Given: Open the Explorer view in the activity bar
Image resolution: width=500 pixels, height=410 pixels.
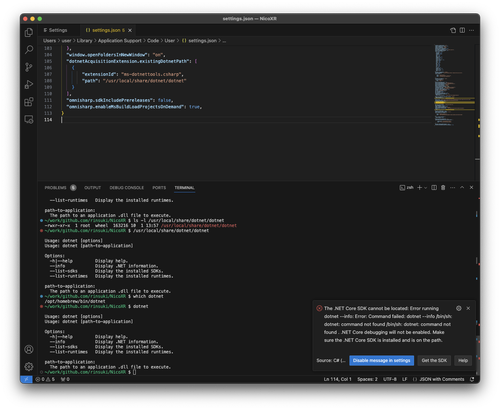Looking at the screenshot, I should (29, 32).
